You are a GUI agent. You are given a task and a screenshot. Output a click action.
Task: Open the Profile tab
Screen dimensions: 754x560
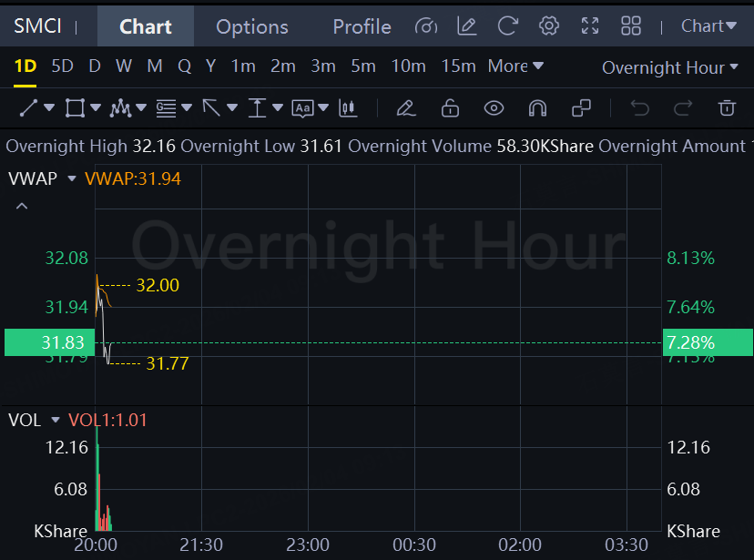click(x=362, y=27)
